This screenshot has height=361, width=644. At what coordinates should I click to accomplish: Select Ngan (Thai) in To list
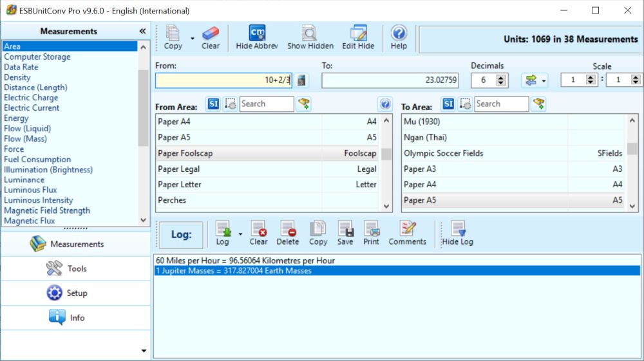pyautogui.click(x=513, y=138)
